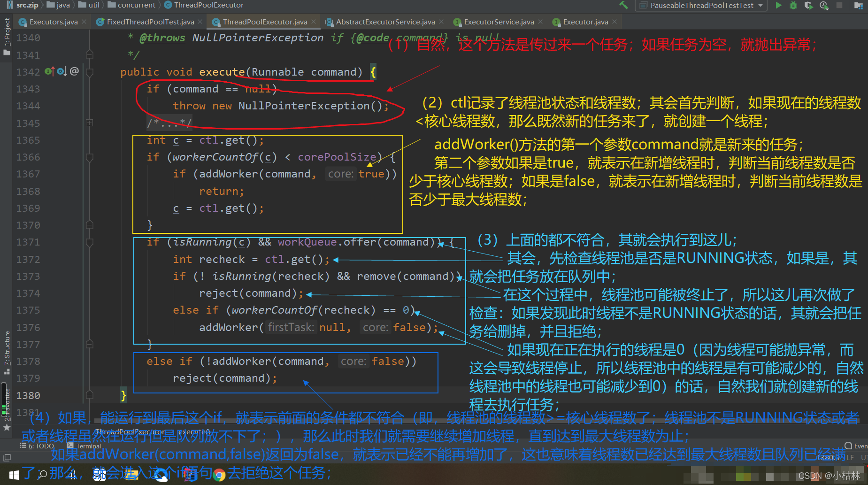This screenshot has width=868, height=485.
Task: Close the ExecutorService.java tab
Action: [x=540, y=22]
